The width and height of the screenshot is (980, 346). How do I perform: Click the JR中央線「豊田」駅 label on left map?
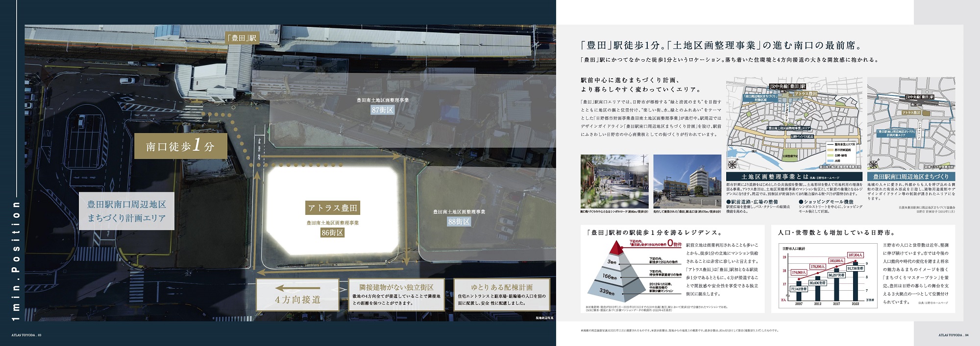787,87
